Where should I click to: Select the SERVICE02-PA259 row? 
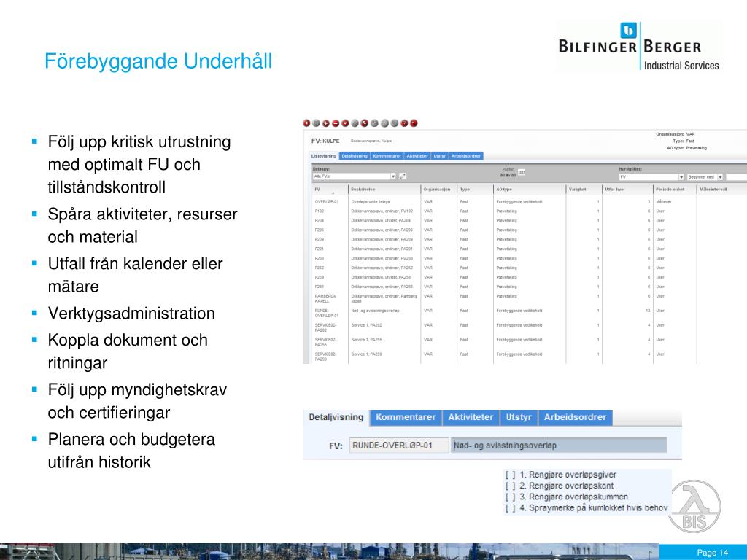529,356
